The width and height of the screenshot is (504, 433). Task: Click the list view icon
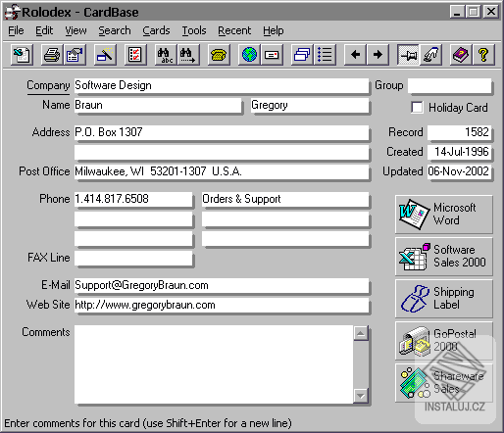(x=325, y=55)
